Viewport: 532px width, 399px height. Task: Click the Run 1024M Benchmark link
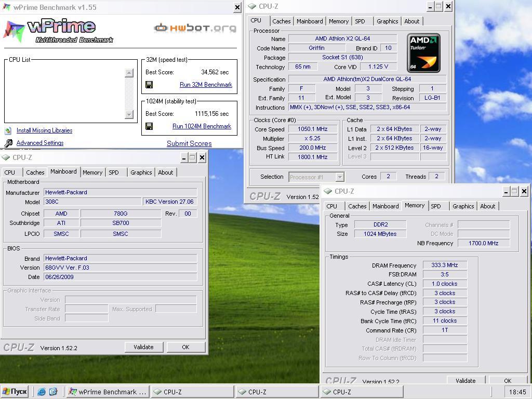point(202,126)
